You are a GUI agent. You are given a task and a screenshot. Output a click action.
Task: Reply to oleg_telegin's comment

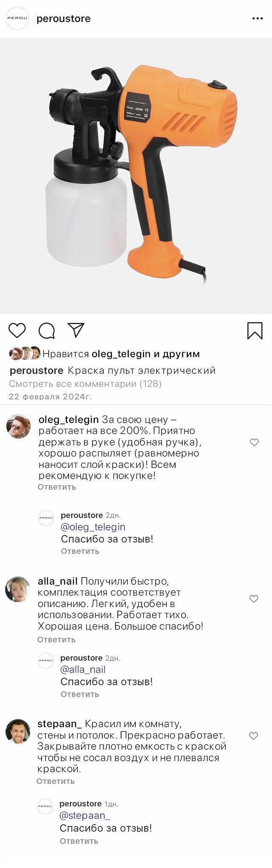[57, 487]
